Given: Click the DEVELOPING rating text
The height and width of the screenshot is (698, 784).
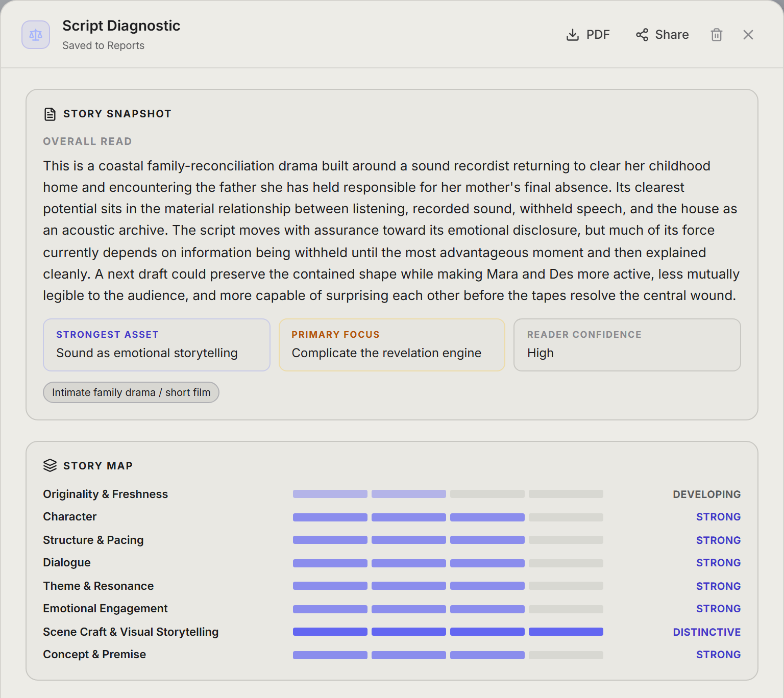Looking at the screenshot, I should pos(706,494).
